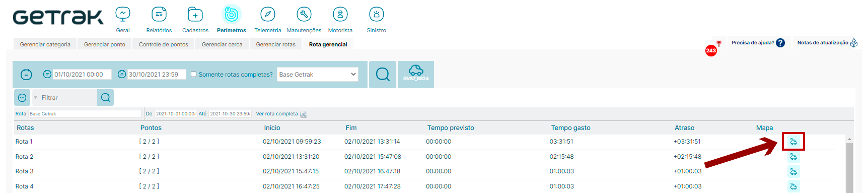868x193 pixels.
Task: Click the start date field 01/10/2021 00:00
Action: pyautogui.click(x=82, y=75)
